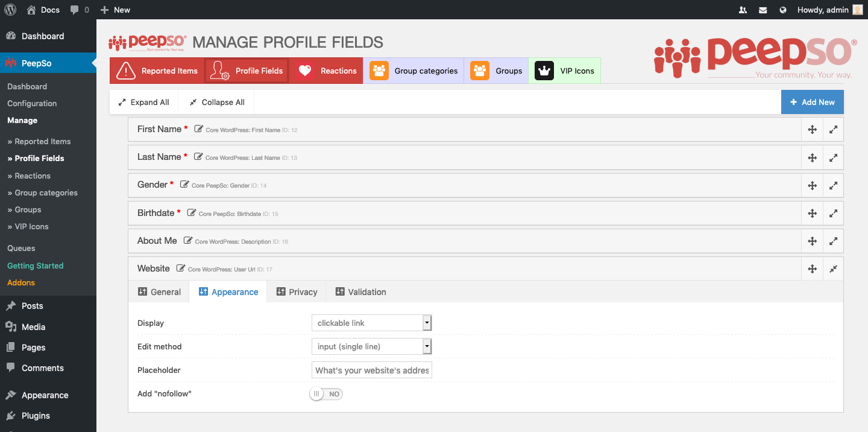Click the globe notifications icon in top bar

[783, 10]
